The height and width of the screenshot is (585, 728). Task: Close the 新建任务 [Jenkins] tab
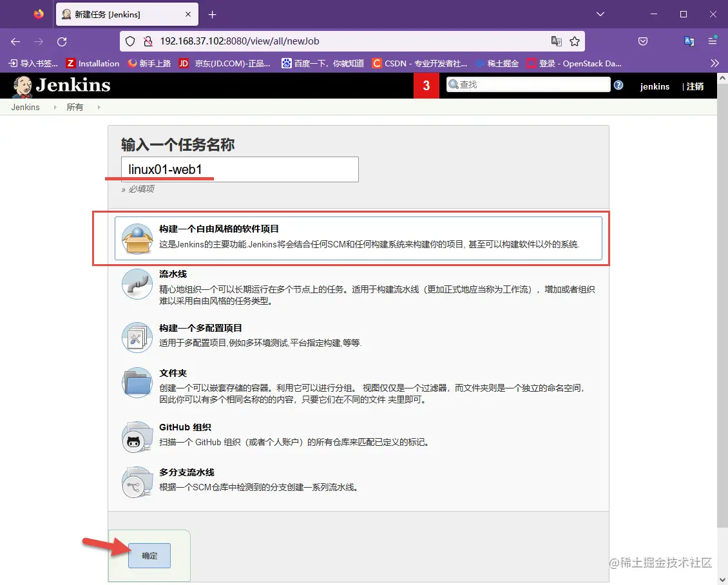point(188,14)
